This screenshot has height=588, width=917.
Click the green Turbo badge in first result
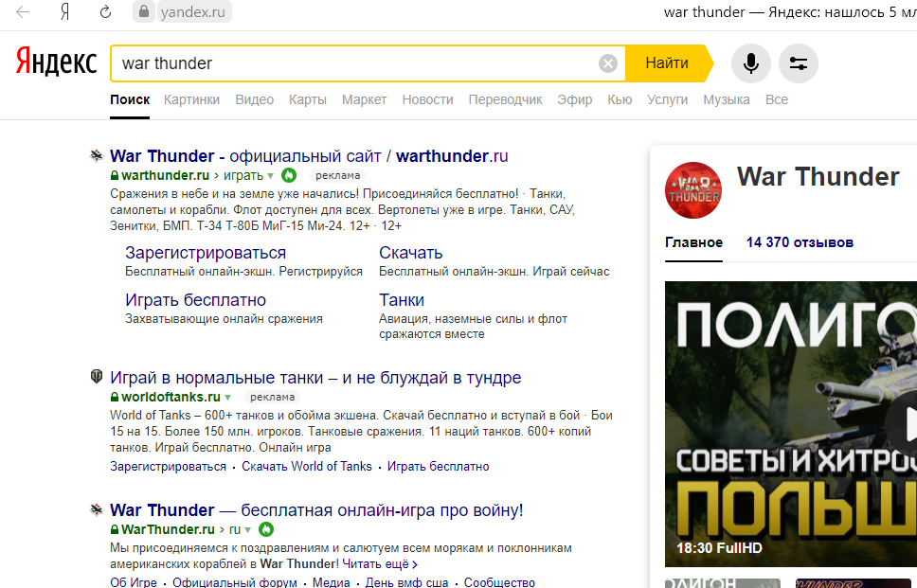point(289,175)
